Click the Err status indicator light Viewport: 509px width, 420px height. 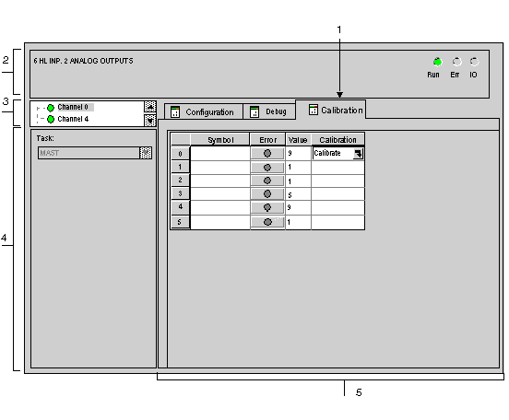456,62
